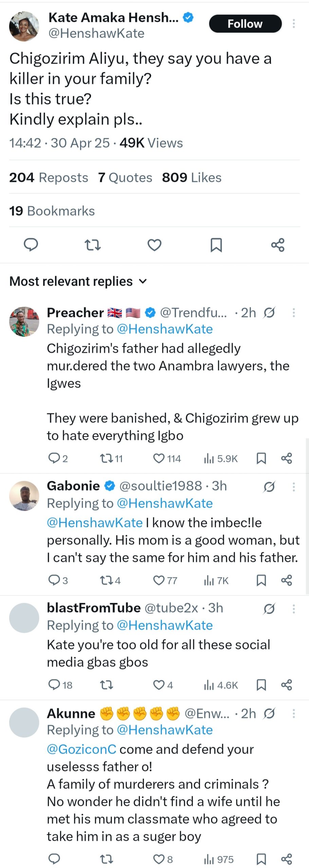Open more options on Preacher's reply
The image size is (309, 868).
(x=294, y=313)
